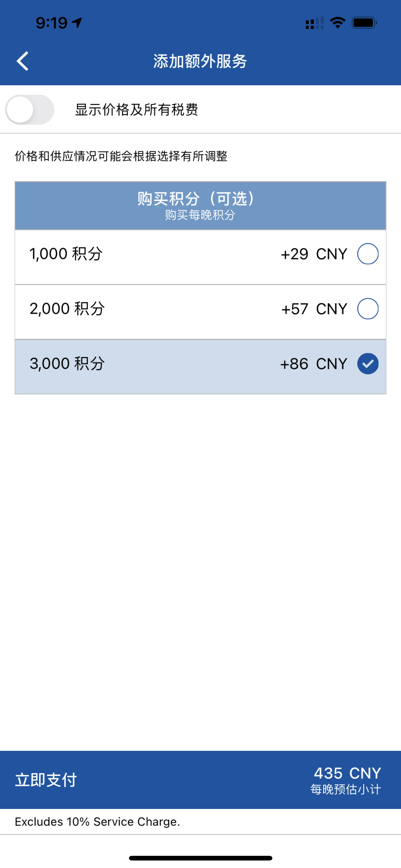Tap the 立即支付 button
401x868 pixels.
click(x=46, y=780)
